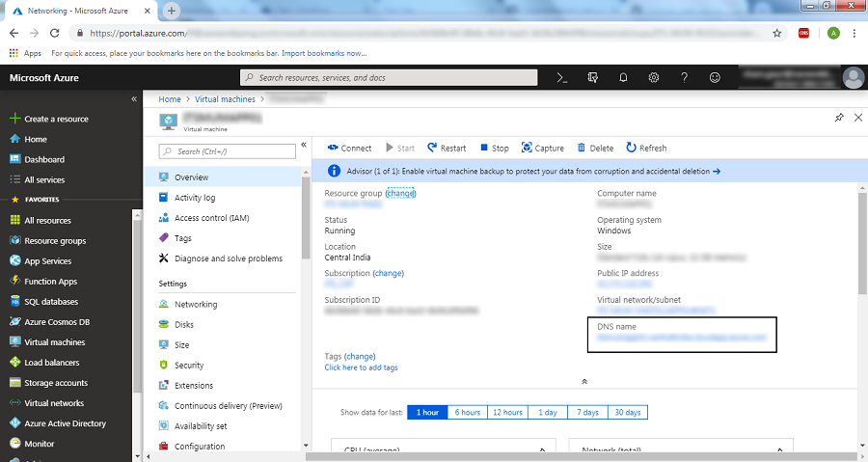
Task: Open Monitor in sidebar
Action: click(x=32, y=444)
